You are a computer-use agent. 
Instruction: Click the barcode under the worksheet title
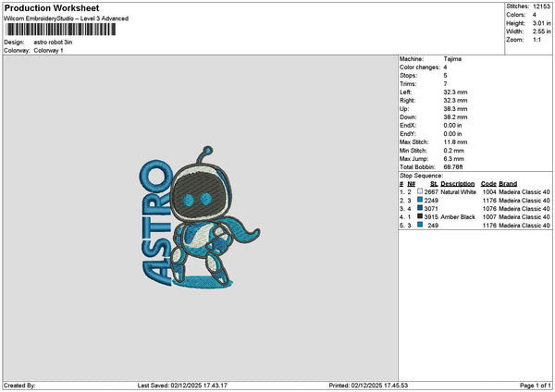click(60, 30)
